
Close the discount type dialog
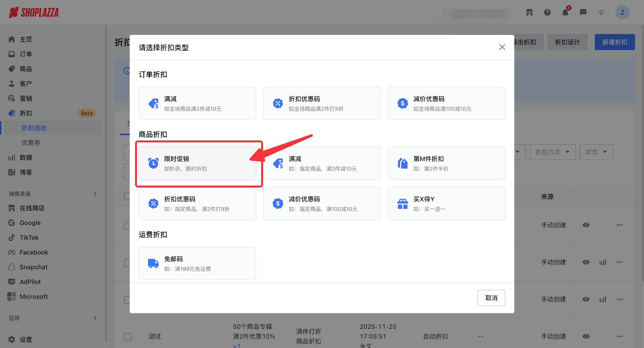coord(502,47)
